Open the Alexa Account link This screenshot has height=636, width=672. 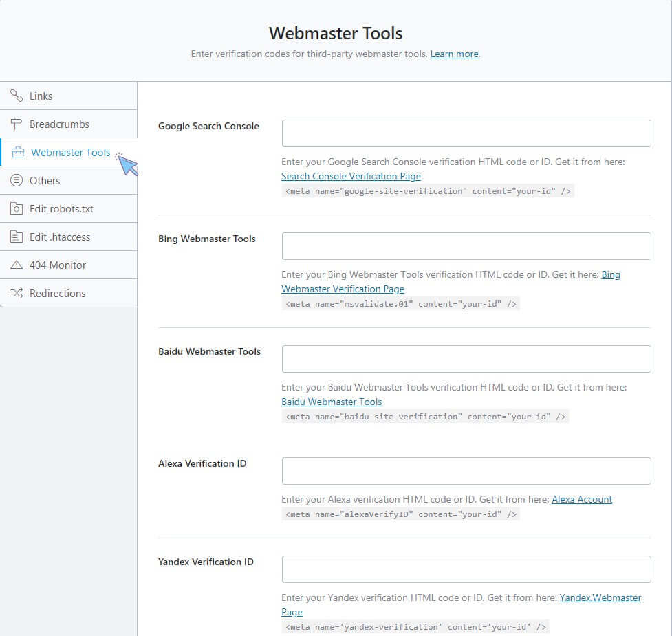pos(582,499)
